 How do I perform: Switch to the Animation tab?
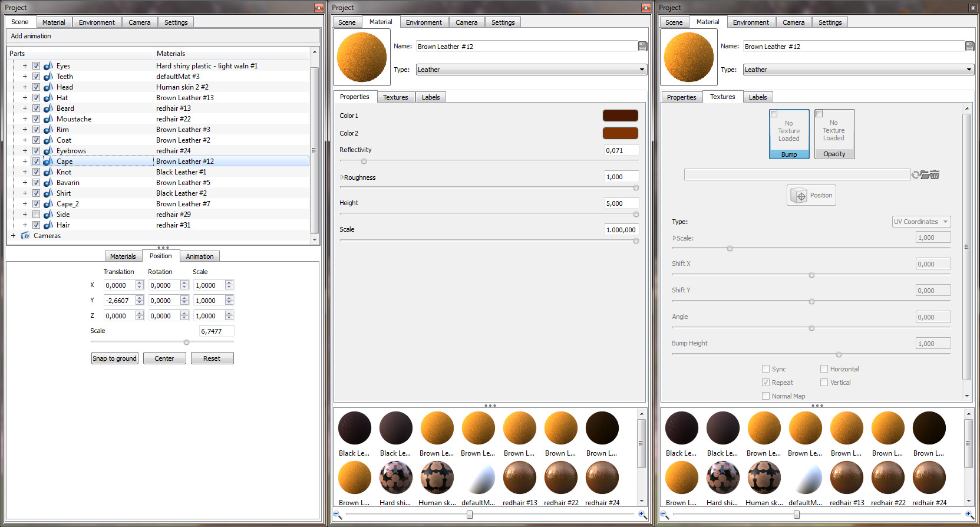pos(199,256)
